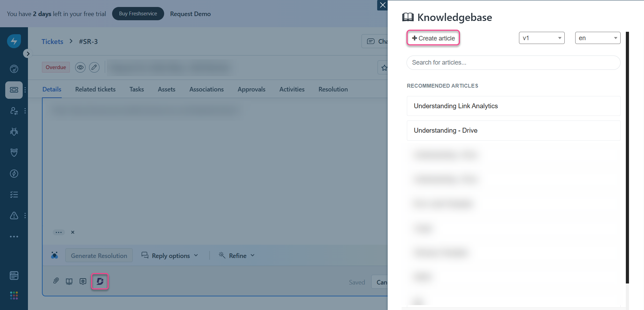Toggle watch ticket with the eye icon

click(80, 67)
